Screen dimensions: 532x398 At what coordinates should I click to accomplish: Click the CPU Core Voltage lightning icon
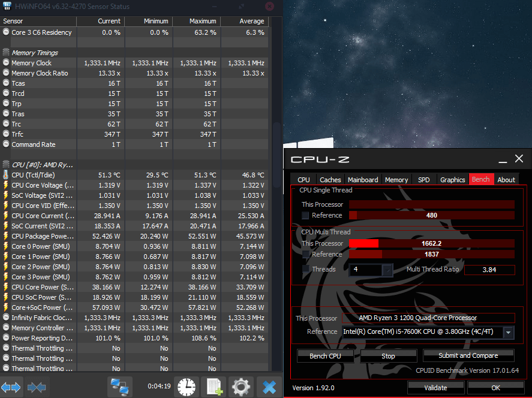[6, 185]
